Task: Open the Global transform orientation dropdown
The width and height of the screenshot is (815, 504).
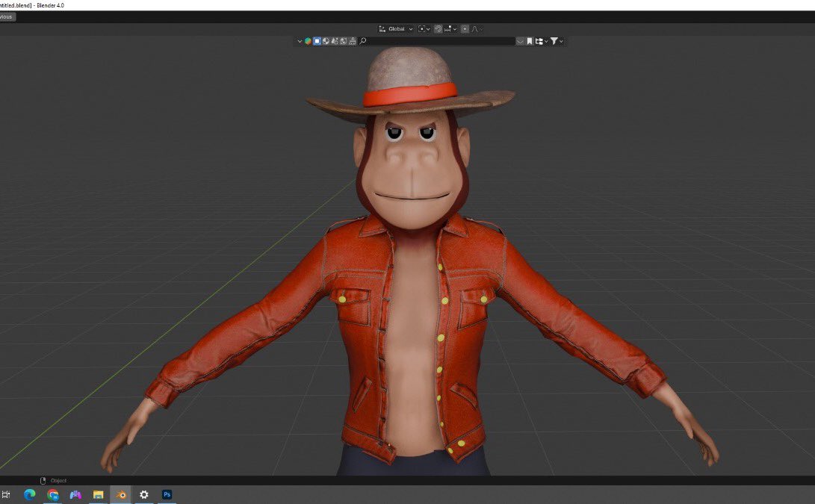Action: pyautogui.click(x=395, y=29)
